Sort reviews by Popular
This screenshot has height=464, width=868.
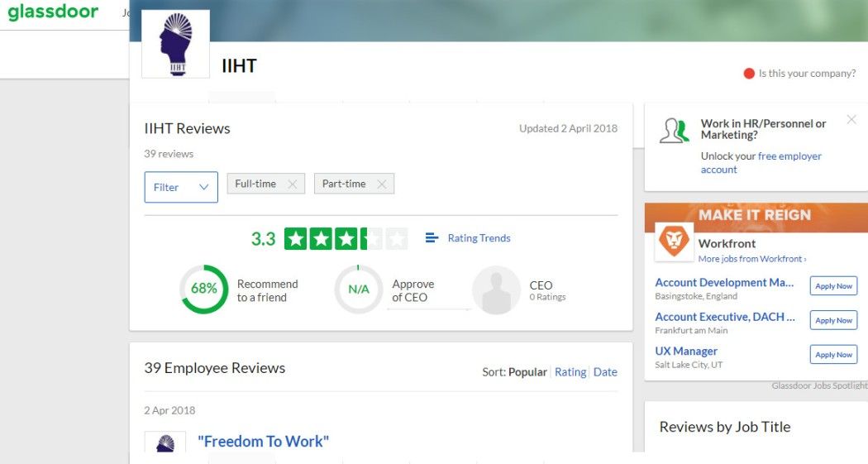(527, 372)
